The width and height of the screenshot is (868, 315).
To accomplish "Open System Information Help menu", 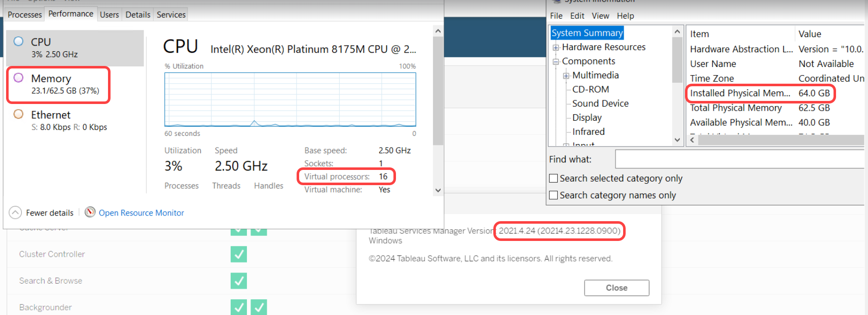I will [x=625, y=16].
